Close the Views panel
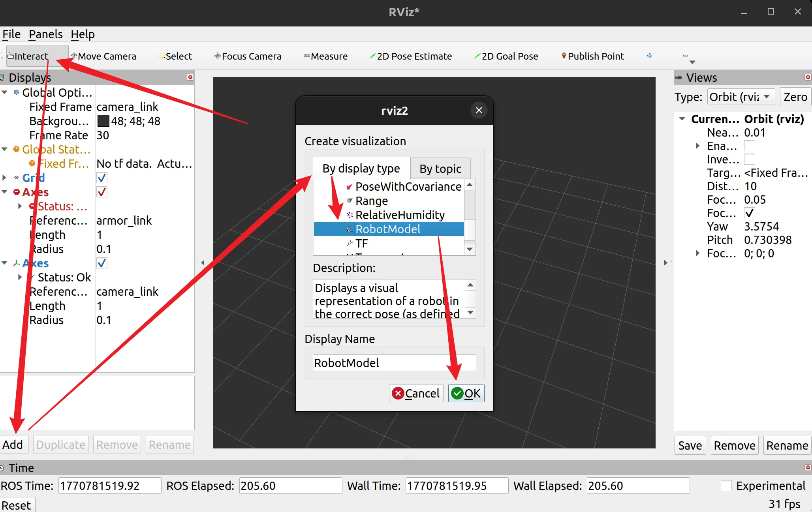Screen dimensions: 812x512 [x=808, y=77]
